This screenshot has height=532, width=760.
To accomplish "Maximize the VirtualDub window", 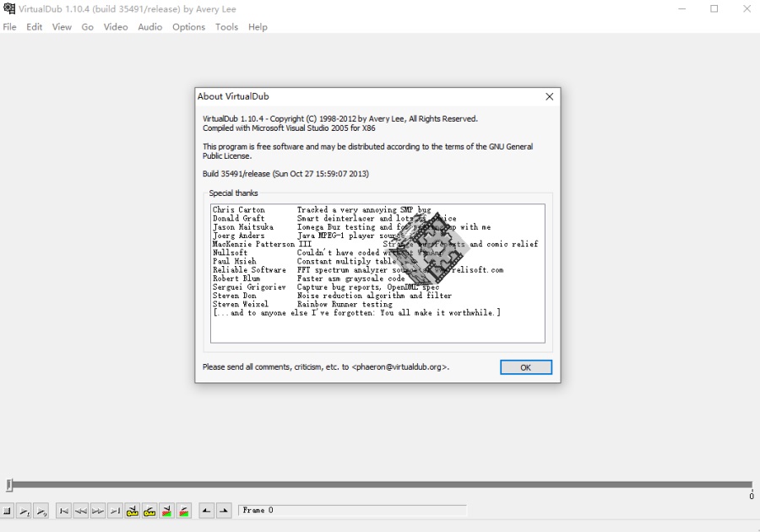I will 714,8.
